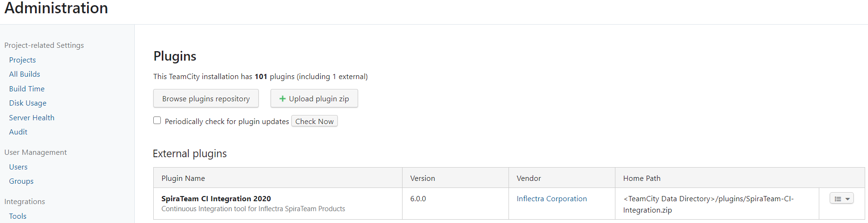Open the plugin actions list icon
The width and height of the screenshot is (868, 223).
tap(838, 199)
